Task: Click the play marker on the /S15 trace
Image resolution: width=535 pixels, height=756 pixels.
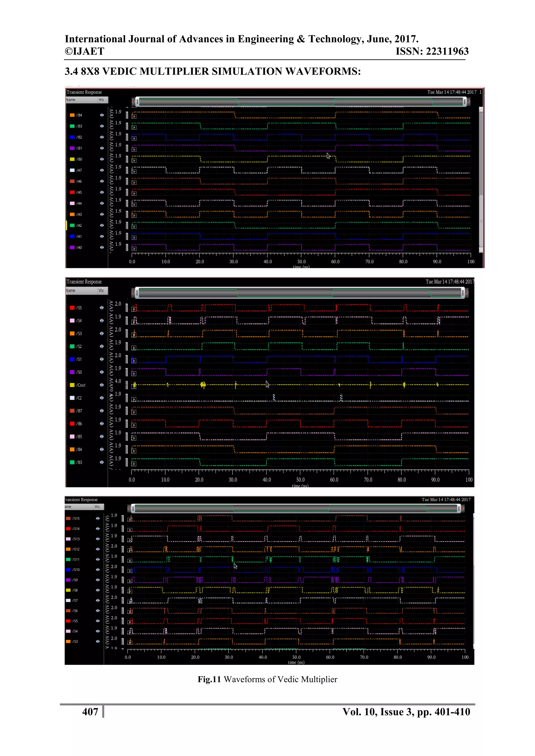Action: (130, 520)
